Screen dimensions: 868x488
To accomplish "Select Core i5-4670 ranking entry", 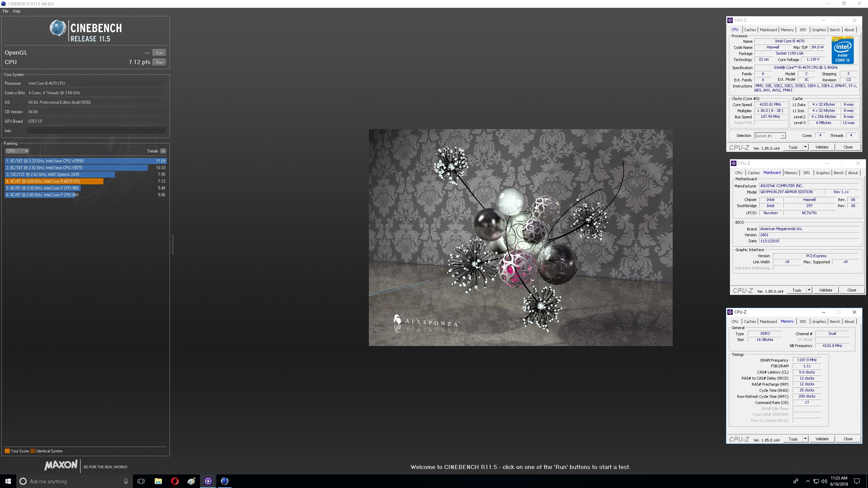I will tap(85, 181).
